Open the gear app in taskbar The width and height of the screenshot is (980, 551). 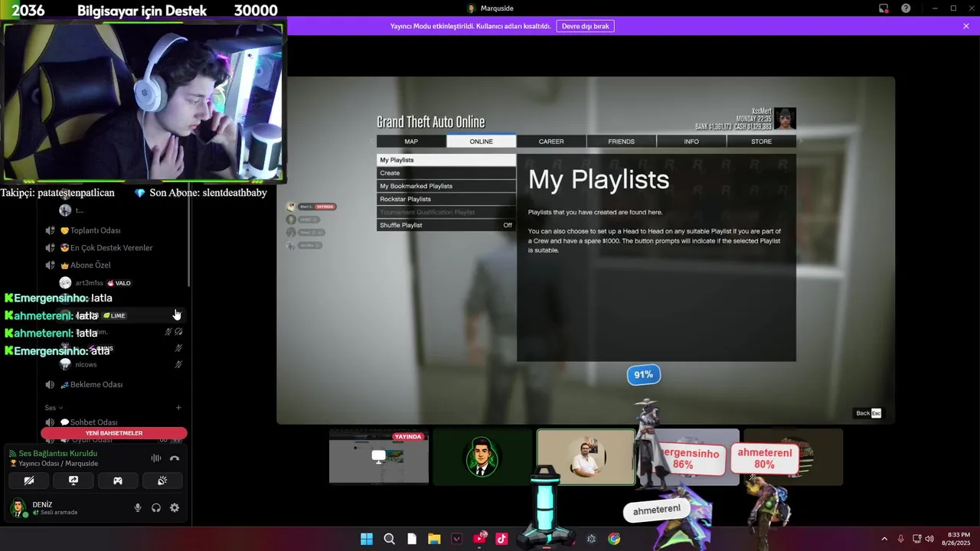tap(591, 539)
